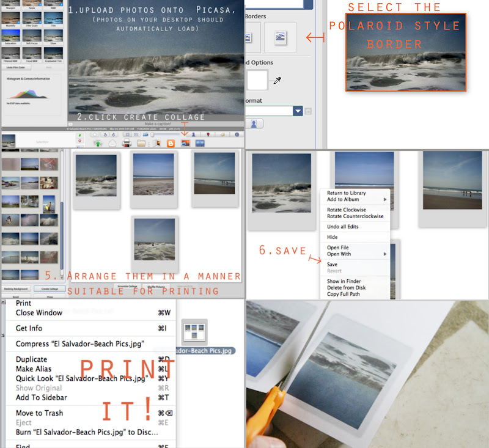The height and width of the screenshot is (448, 489).
Task: Apply the Saturation effect thumbnail
Action: point(10,36)
